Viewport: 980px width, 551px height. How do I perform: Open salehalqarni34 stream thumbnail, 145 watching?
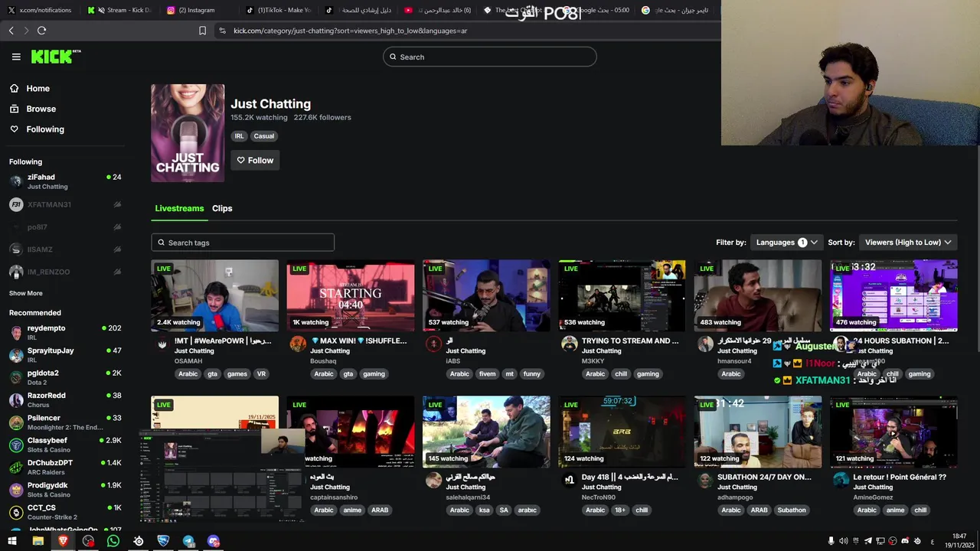pos(486,432)
